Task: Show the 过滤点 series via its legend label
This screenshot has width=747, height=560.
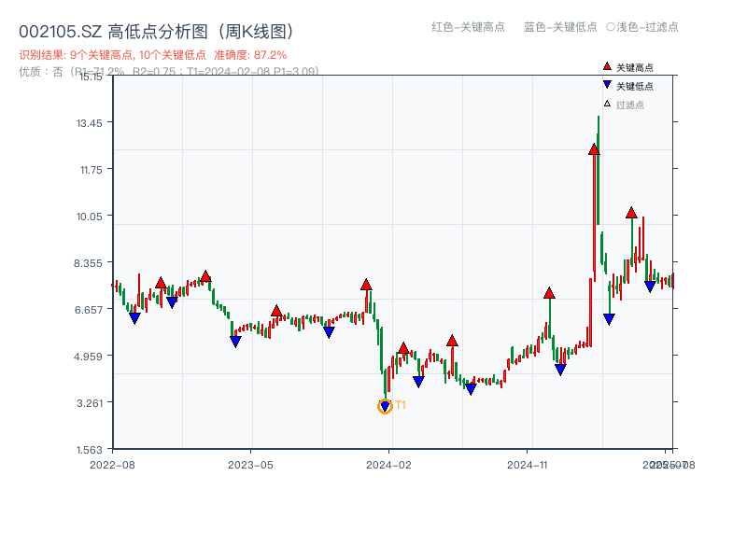Action: click(630, 105)
